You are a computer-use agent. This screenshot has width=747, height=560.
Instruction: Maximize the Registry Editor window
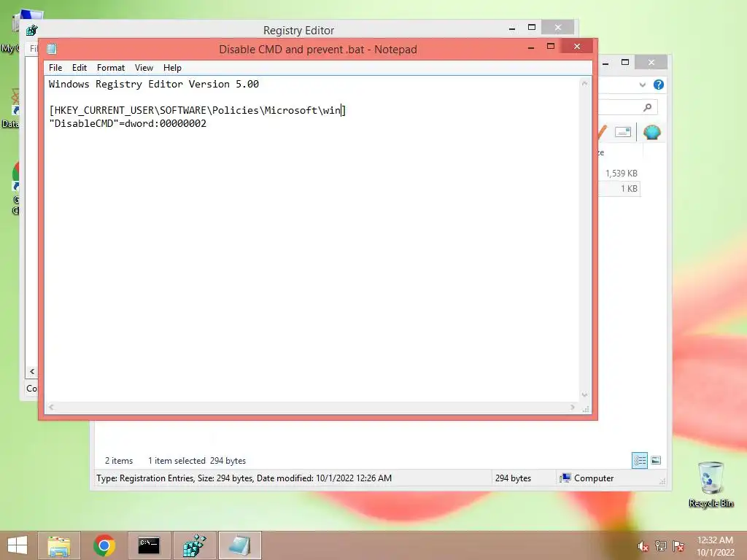tap(532, 28)
